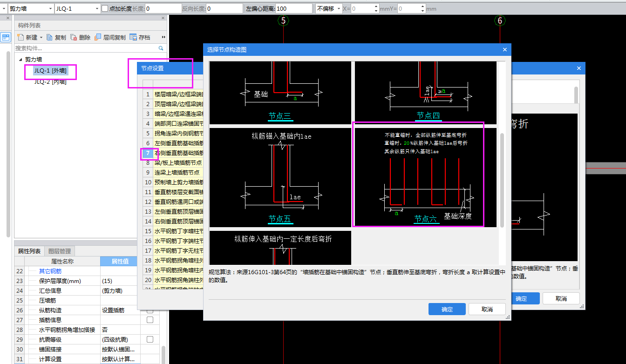The image size is (626, 364).
Task: Select JLQ-1 [外墙] in component tree
Action: pos(50,71)
